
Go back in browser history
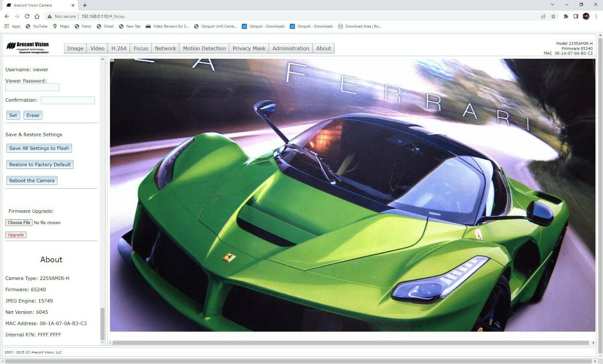click(x=7, y=16)
